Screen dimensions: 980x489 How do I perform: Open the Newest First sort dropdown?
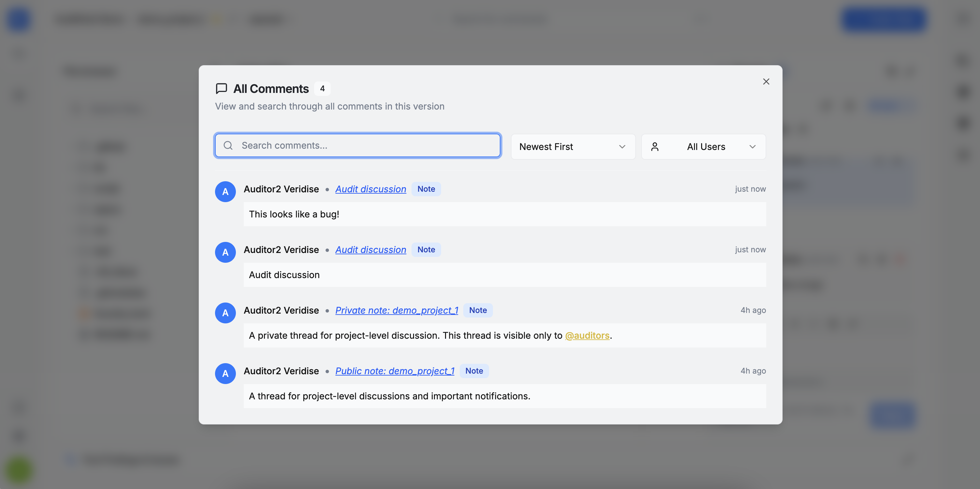[x=572, y=146]
